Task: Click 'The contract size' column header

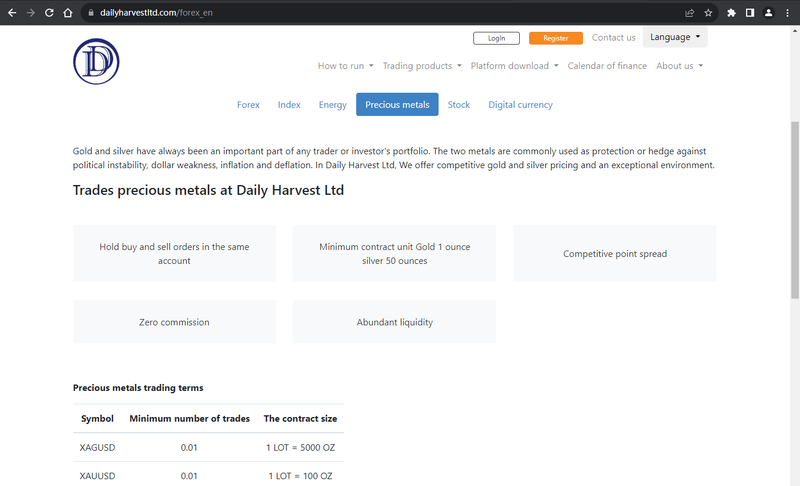Action: [300, 419]
